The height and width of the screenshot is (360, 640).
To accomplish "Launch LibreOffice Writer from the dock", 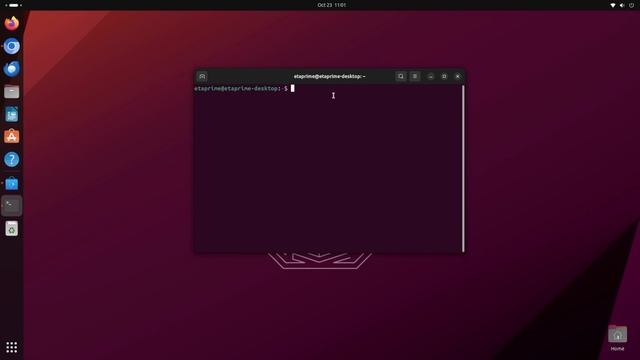I will (11, 114).
